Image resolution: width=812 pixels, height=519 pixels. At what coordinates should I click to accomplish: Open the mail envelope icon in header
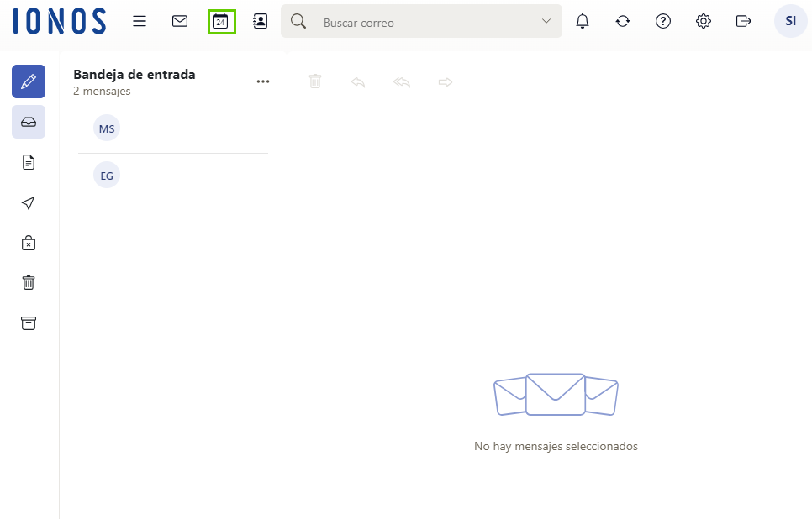click(x=180, y=22)
